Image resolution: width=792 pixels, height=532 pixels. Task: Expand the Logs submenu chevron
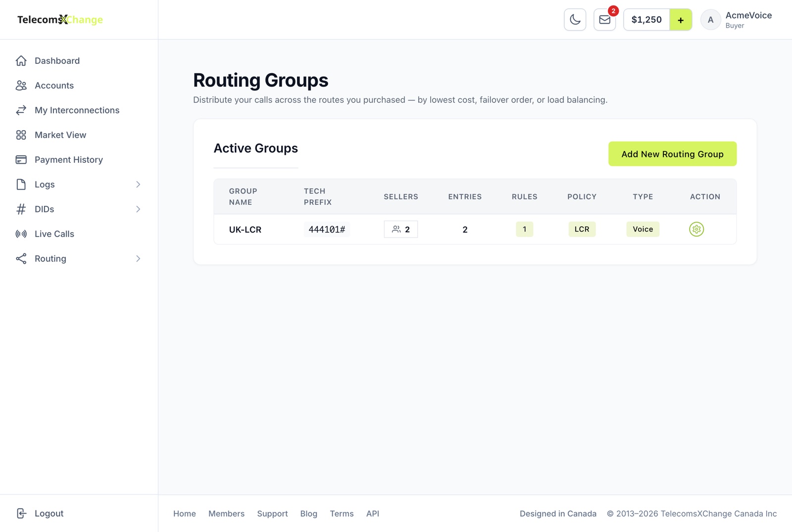(x=138, y=185)
